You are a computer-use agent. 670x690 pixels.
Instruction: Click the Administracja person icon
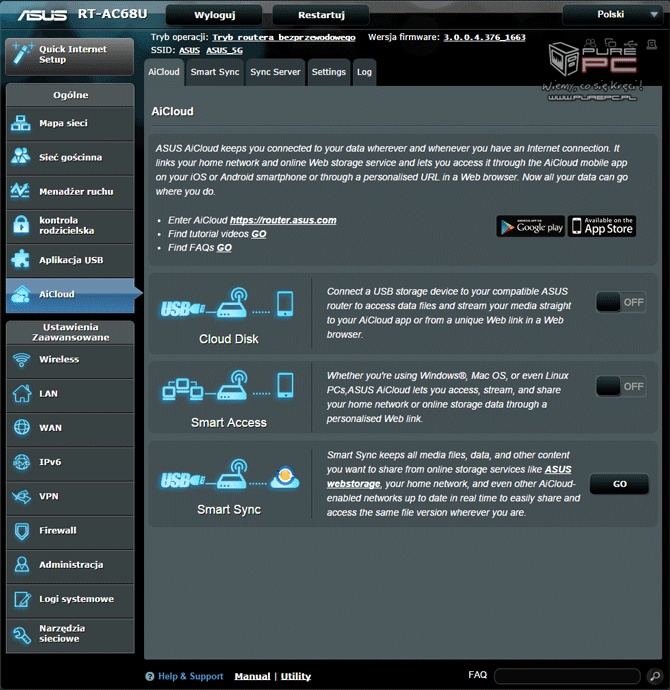point(22,565)
